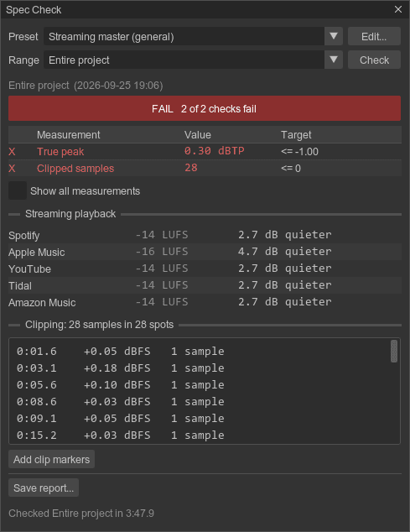Viewport: 410px width, 532px height.
Task: Click the FAIL 2 of 2 checks banner
Action: (x=205, y=108)
